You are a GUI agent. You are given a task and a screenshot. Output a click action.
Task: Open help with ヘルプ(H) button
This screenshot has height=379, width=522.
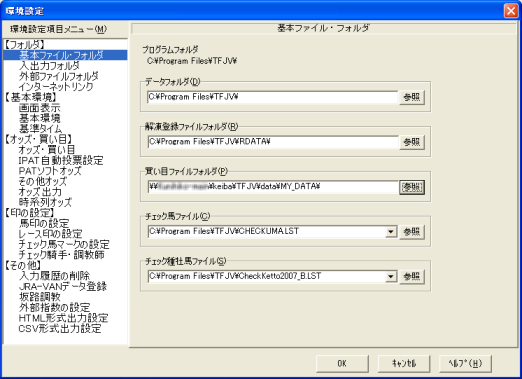(465, 364)
